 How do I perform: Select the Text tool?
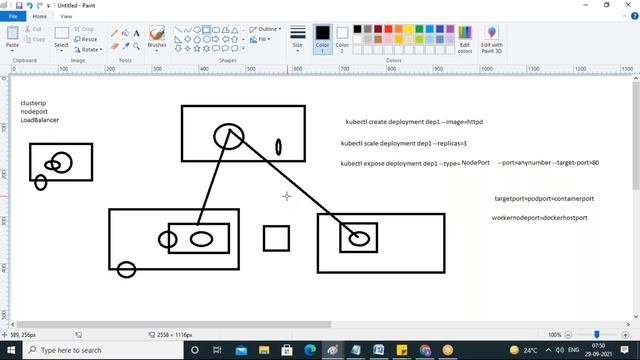point(136,33)
